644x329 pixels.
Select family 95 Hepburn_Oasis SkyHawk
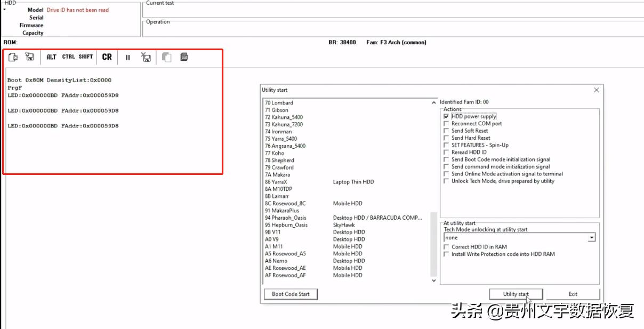(x=347, y=225)
